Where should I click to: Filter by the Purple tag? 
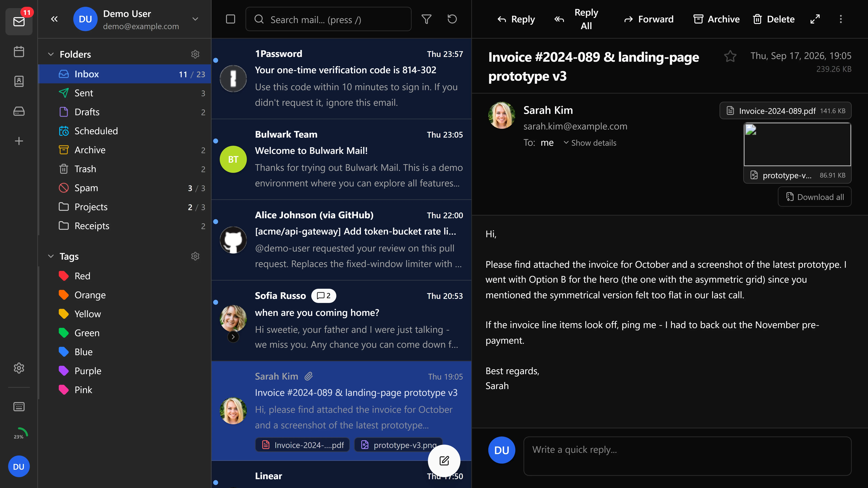[125, 371]
